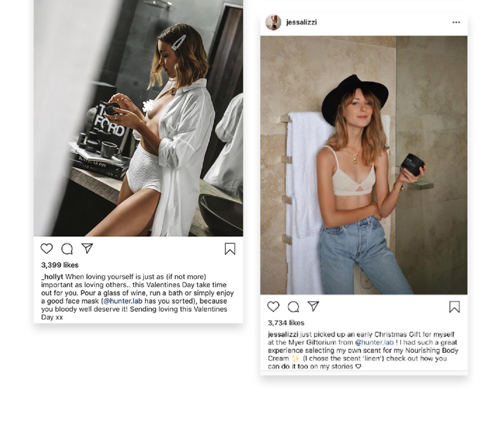Bookmark the _hollyt post
The height and width of the screenshot is (437, 504).
pos(230,249)
